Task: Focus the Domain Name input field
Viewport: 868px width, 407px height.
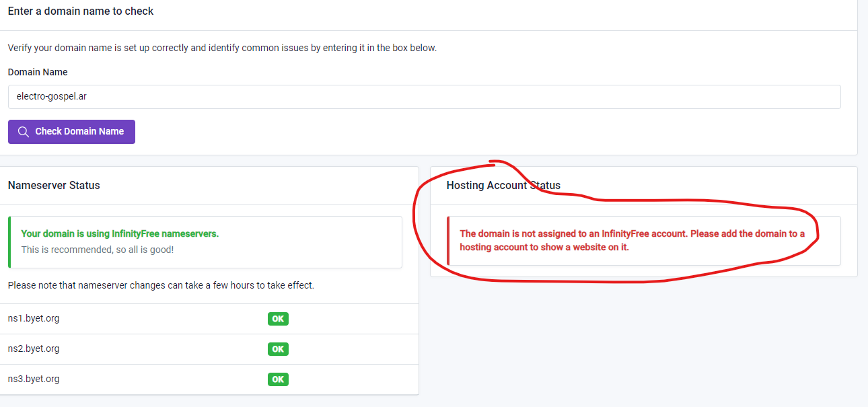Action: coord(424,96)
